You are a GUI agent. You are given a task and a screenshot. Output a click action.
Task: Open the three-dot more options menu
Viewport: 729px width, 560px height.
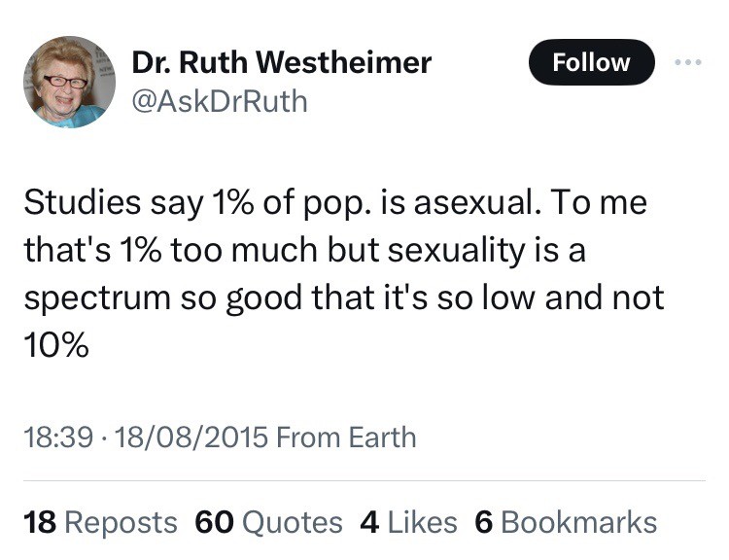688,62
